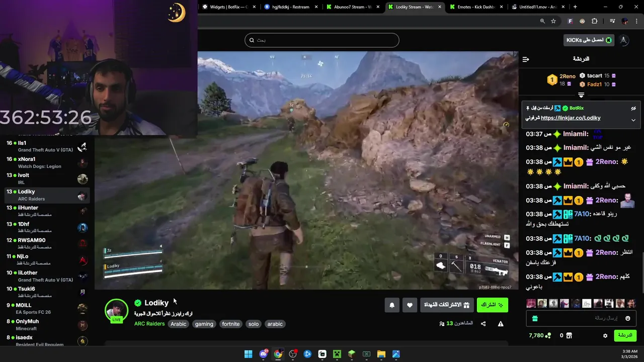This screenshot has height=362, width=644.
Task: Open the browser media control icon
Action: click(x=612, y=21)
